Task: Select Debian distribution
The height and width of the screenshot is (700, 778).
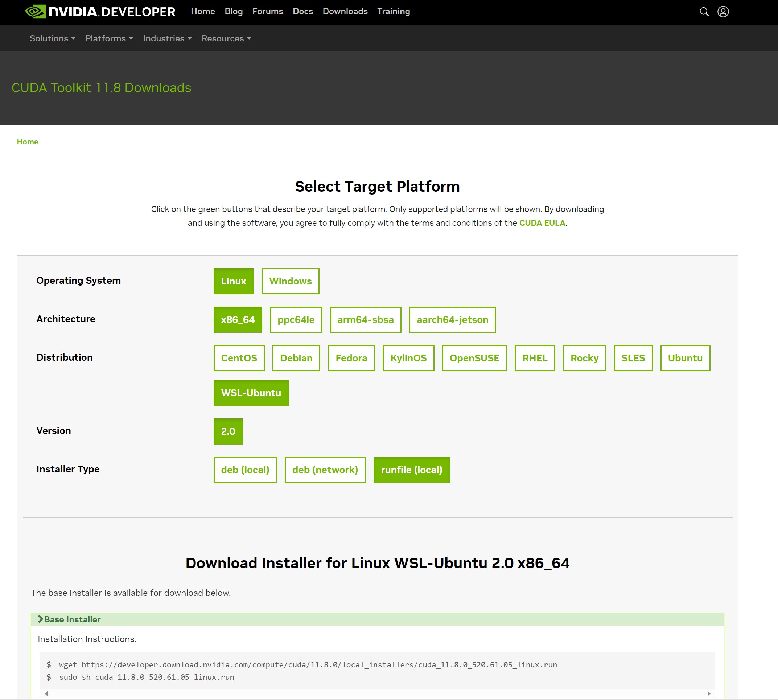Action: coord(296,358)
